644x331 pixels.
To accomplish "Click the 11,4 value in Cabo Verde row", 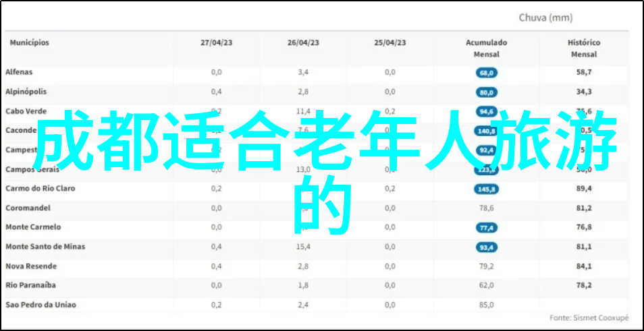I will pyautogui.click(x=304, y=111).
